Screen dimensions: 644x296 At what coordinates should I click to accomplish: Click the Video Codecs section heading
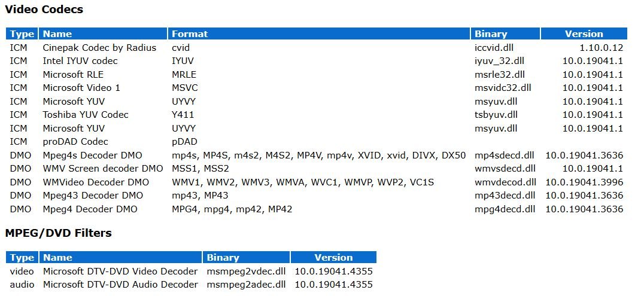pos(44,10)
